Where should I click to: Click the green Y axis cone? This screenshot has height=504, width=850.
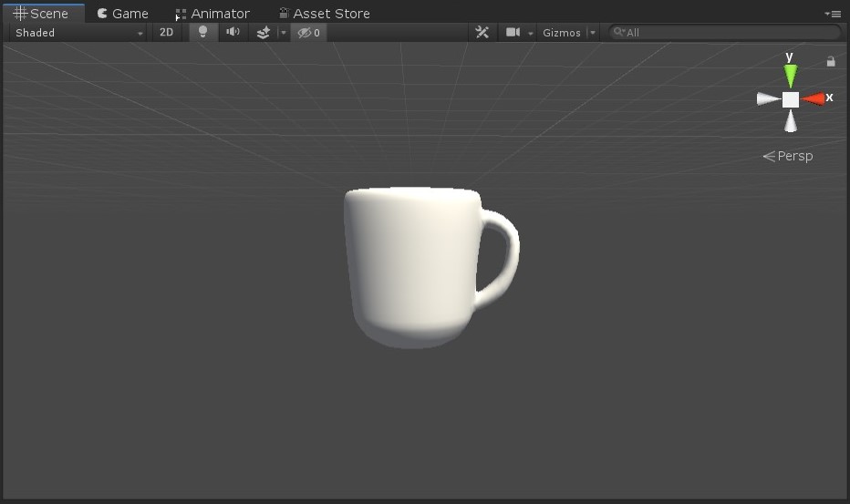(791, 76)
